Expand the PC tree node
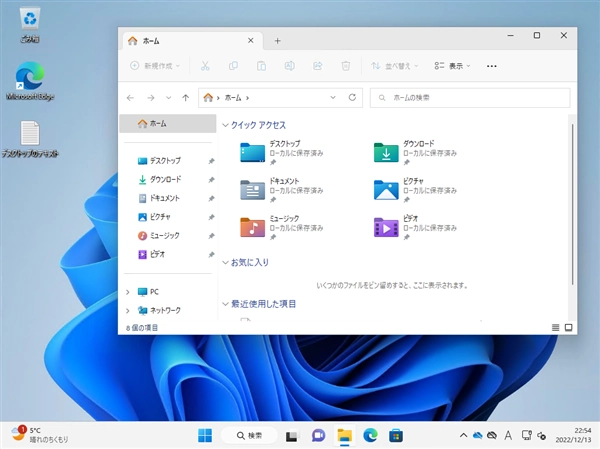The width and height of the screenshot is (600, 449). click(x=128, y=292)
